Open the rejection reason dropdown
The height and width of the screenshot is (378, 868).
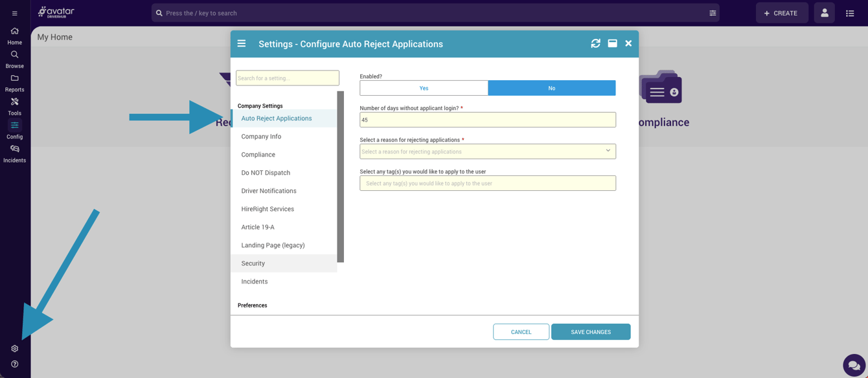tap(488, 151)
